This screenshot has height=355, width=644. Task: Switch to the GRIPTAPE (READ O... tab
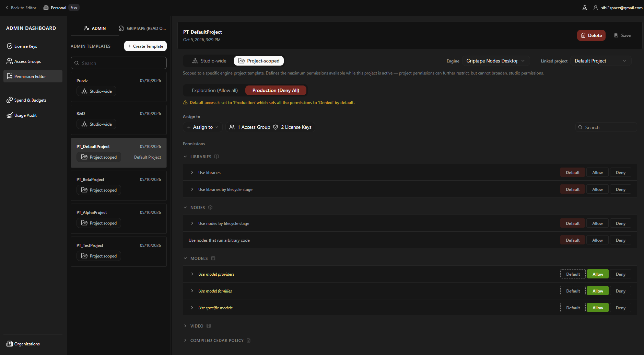pos(142,28)
